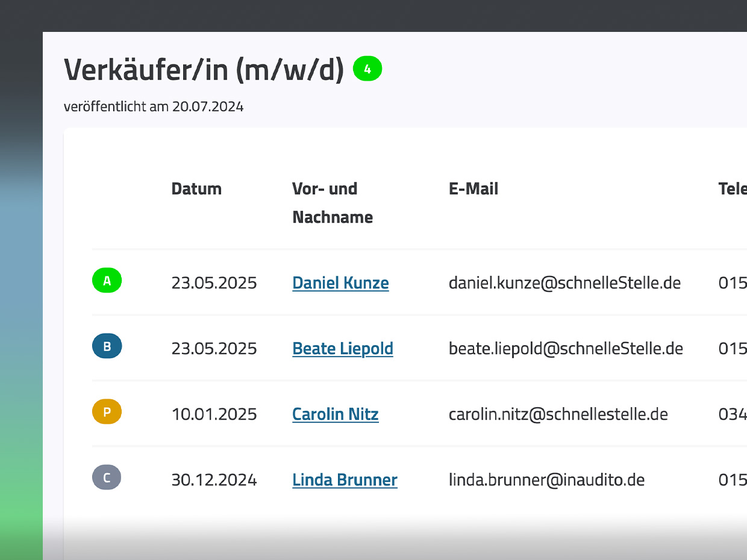
Task: Open Daniel Kunze's applicant profile
Action: [340, 282]
